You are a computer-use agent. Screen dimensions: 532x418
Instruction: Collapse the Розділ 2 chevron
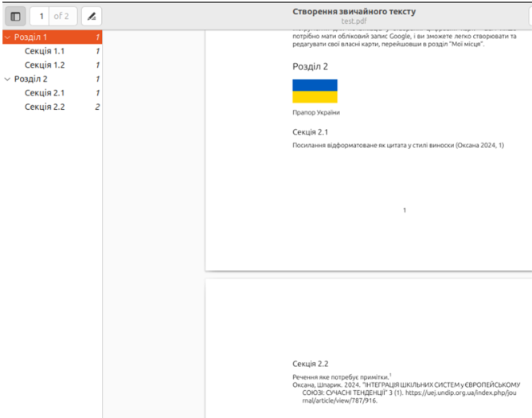coord(8,79)
